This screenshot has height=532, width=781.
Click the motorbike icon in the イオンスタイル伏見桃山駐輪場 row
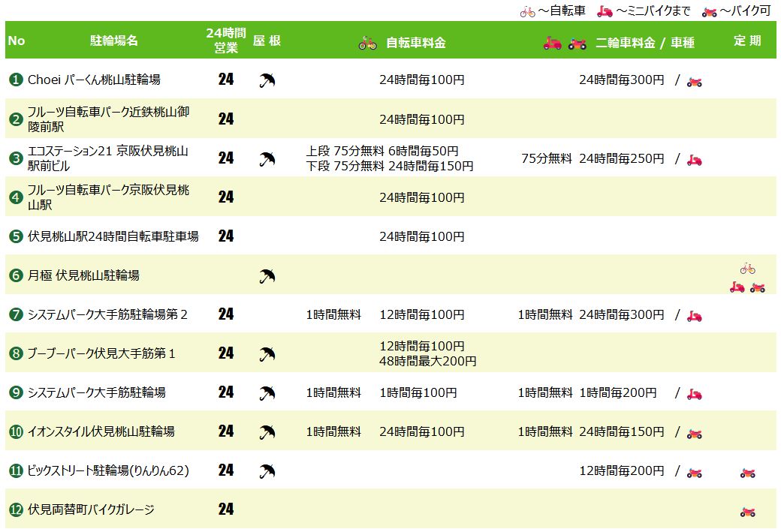point(694,432)
